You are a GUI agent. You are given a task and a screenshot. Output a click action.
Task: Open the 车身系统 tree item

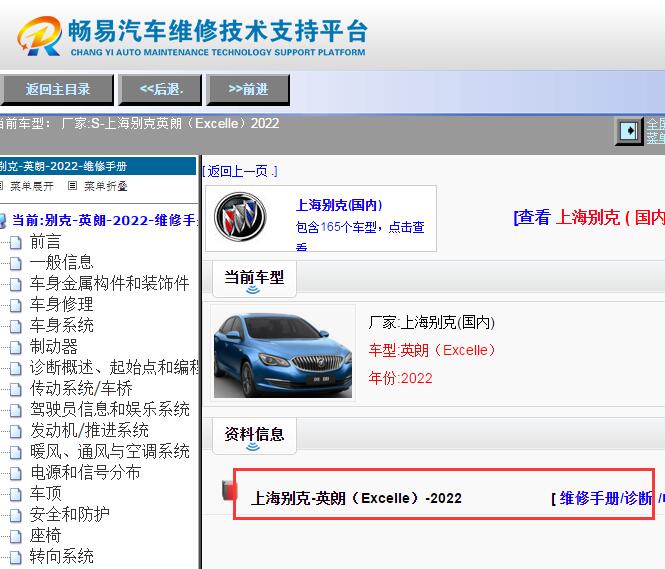click(x=61, y=326)
